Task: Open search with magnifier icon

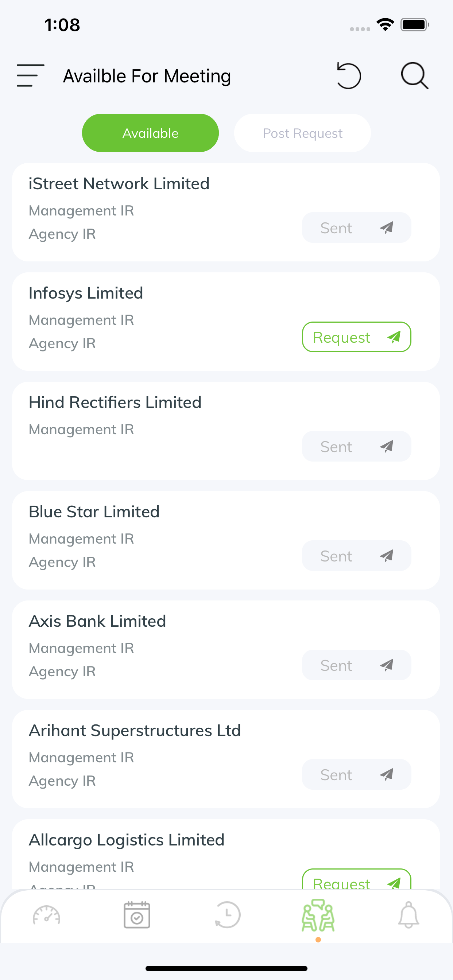Action: [x=415, y=76]
